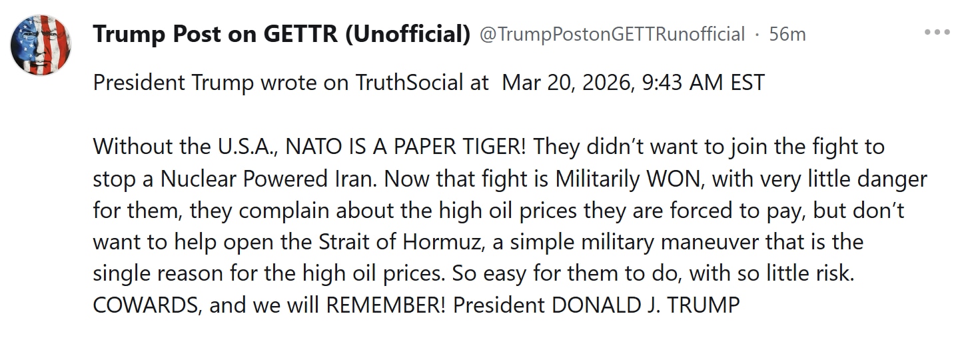Click the DONALD J. TRUMP signature text
The width and height of the screenshot is (980, 354).
[x=644, y=305]
